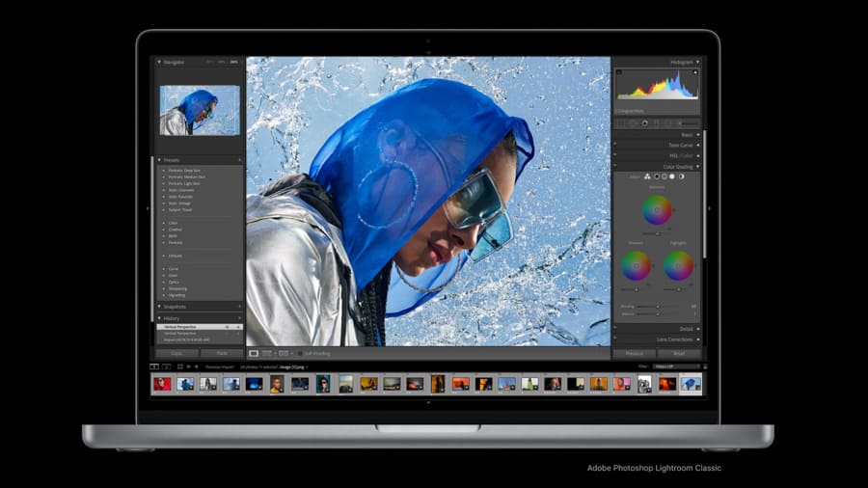Open the Filters Off dropdown
Screen dimensions: 868x488
(677, 366)
